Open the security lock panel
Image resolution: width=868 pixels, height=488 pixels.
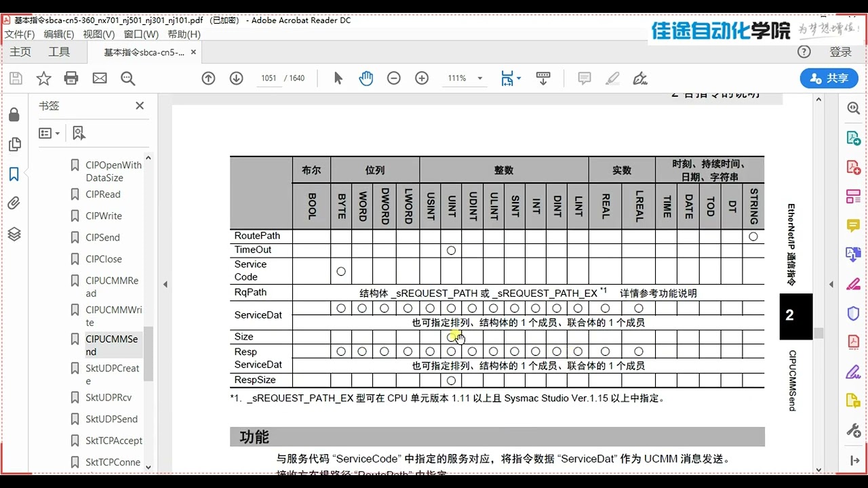pyautogui.click(x=14, y=115)
